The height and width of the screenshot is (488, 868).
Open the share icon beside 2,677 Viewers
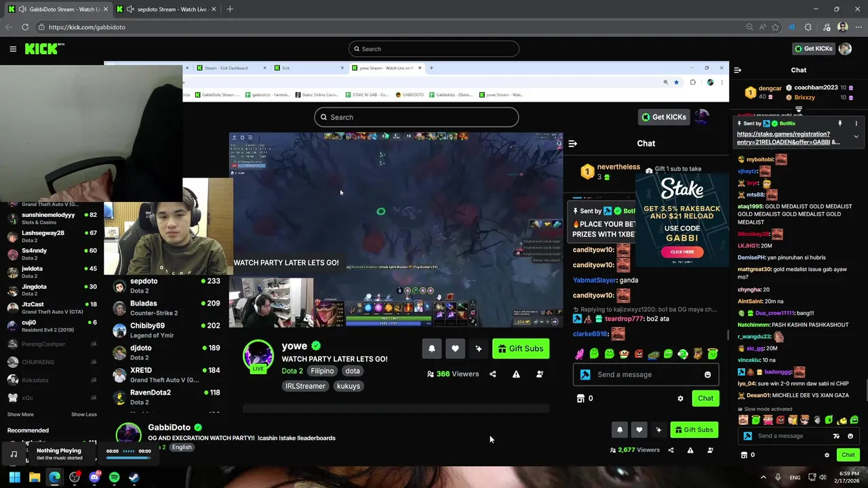click(x=671, y=450)
